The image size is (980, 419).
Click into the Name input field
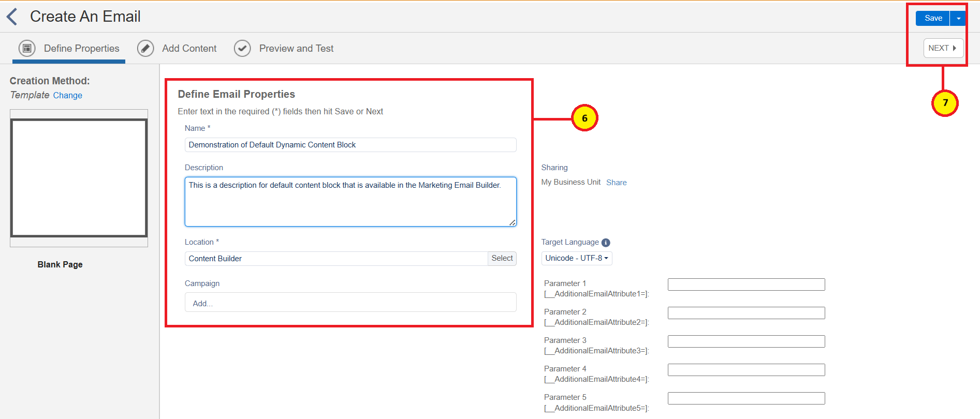tap(350, 145)
